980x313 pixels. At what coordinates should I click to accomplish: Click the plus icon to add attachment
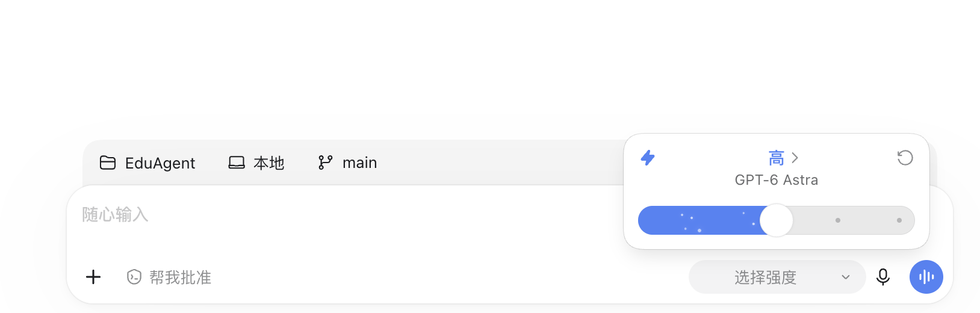[x=93, y=277]
